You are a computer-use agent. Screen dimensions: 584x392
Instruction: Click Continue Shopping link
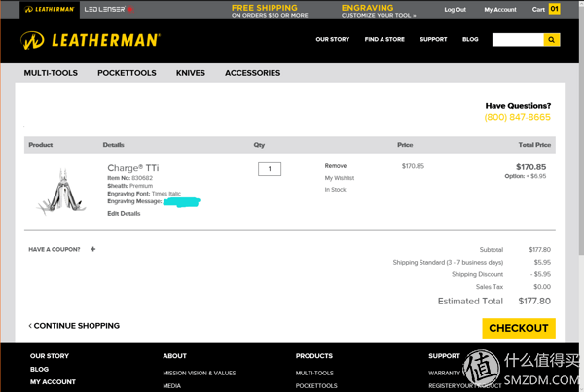click(x=74, y=326)
